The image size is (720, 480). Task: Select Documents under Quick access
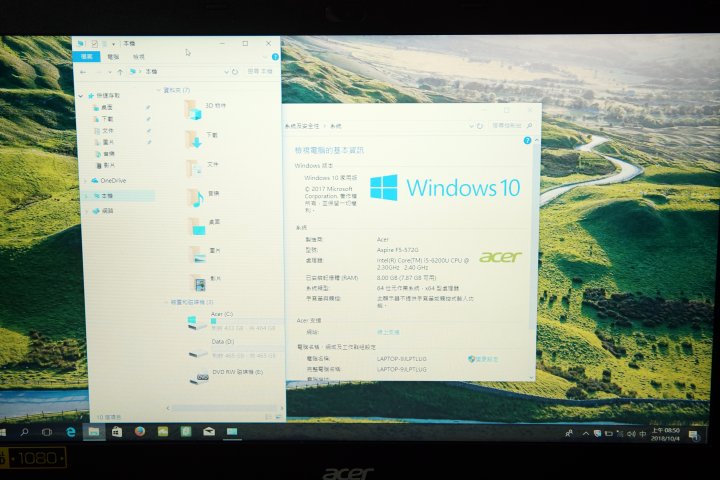coord(104,131)
